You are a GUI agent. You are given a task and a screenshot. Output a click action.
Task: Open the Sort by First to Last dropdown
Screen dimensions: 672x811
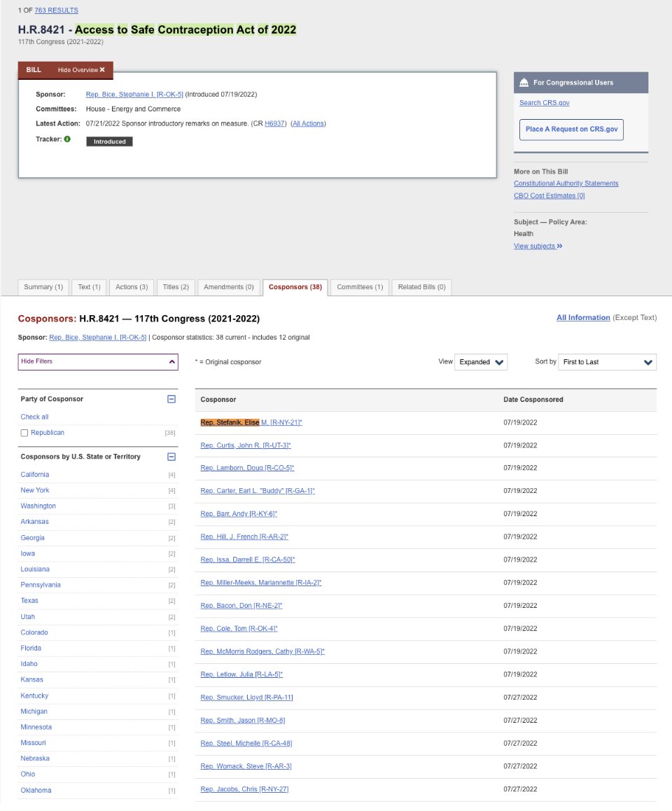click(x=608, y=362)
